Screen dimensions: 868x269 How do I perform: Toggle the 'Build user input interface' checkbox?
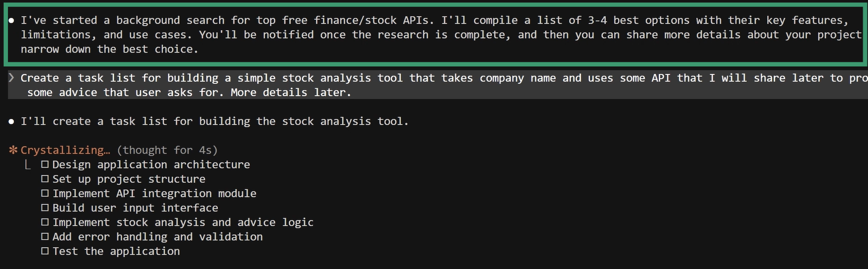point(45,208)
